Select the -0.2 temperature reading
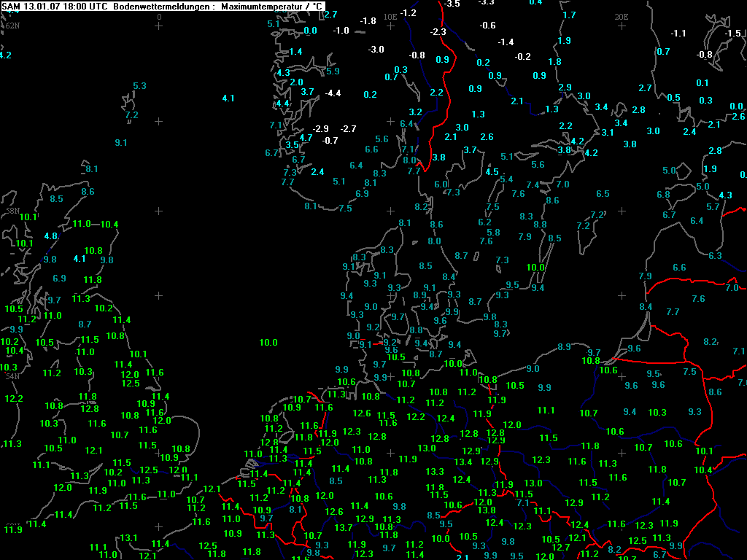 click(522, 57)
